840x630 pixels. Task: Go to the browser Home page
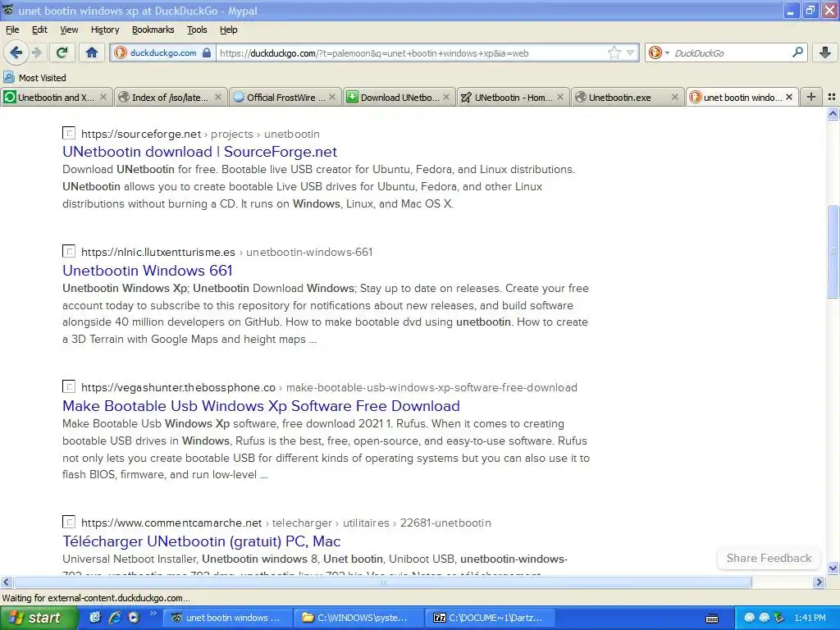point(92,52)
